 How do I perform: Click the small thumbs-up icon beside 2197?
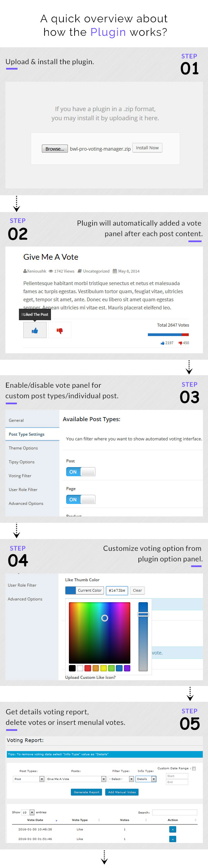pos(162,343)
